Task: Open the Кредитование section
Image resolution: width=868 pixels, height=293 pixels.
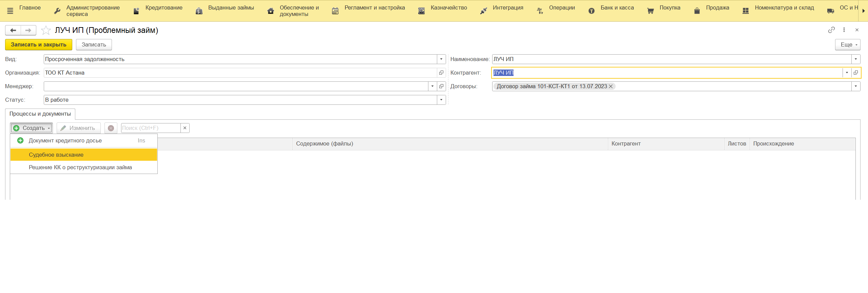Action: click(158, 11)
